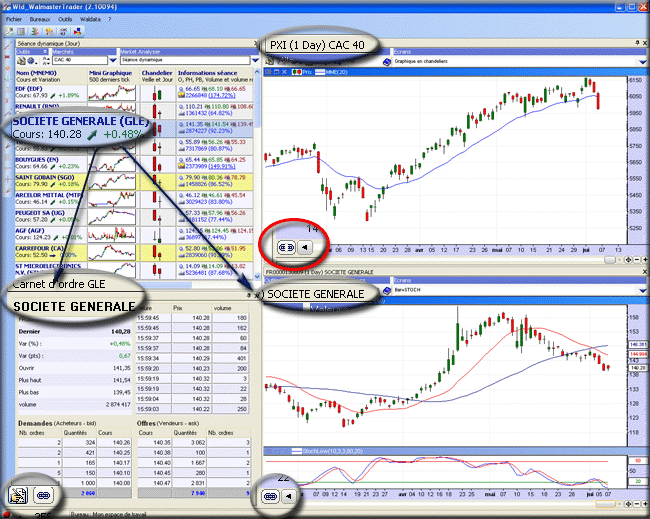Toggle the Prix series in CAC 40 chart
650x519 pixels.
click(x=302, y=72)
